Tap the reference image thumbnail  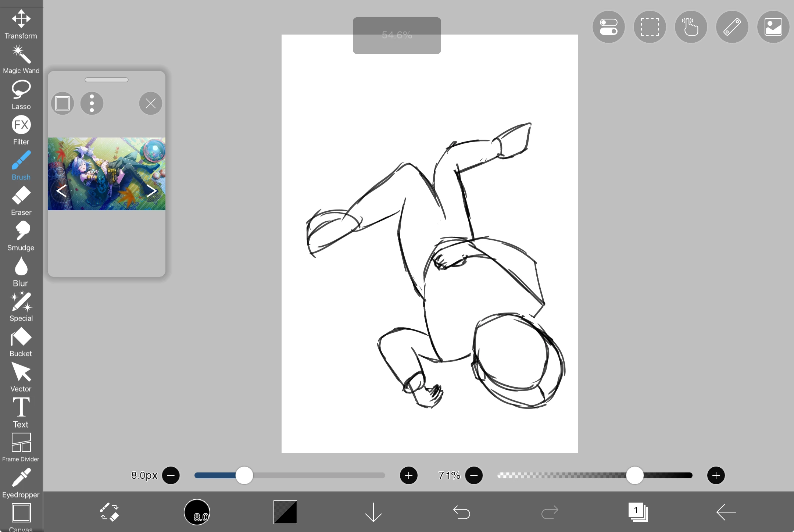click(x=106, y=174)
